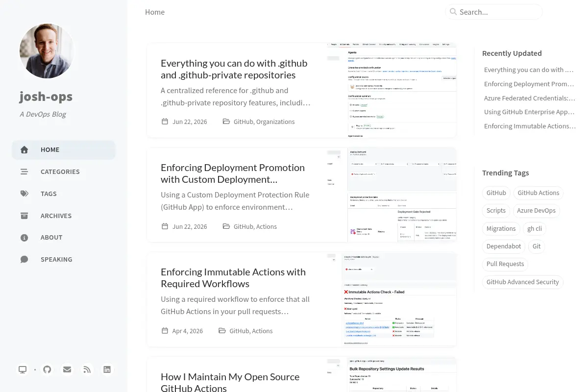Image resolution: width=588 pixels, height=392 pixels.
Task: Open the GitHub Advanced Security tag
Action: [x=522, y=282]
